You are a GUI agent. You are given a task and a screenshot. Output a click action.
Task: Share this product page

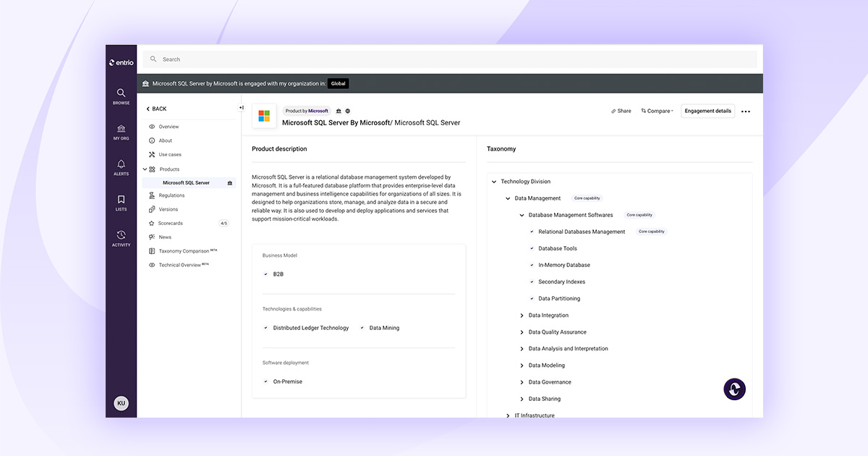(621, 111)
